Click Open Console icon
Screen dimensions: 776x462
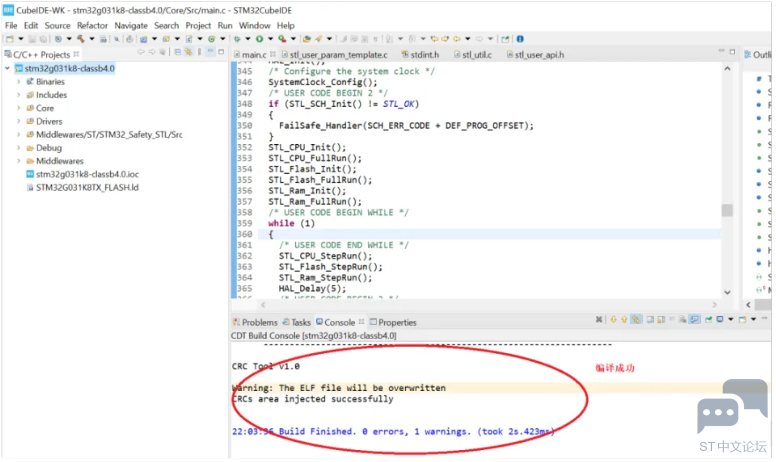(742, 320)
